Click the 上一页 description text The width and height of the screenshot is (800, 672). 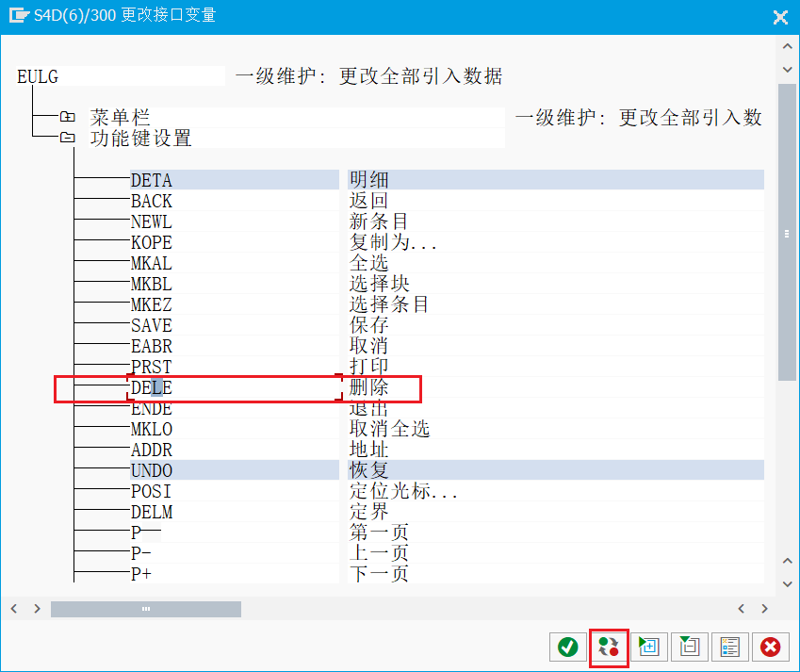point(379,553)
